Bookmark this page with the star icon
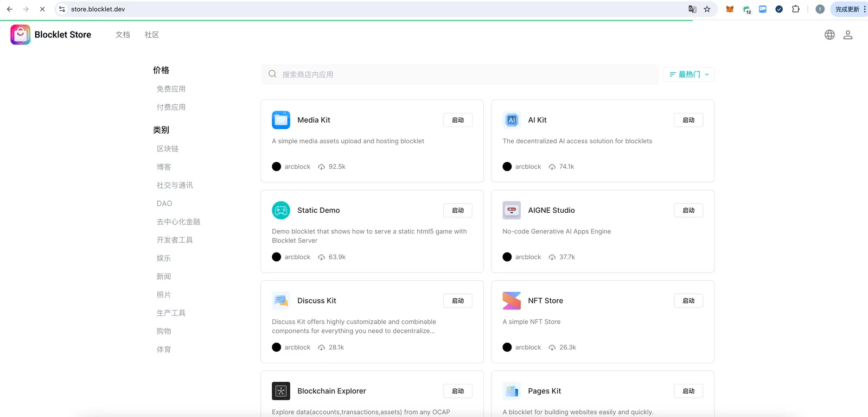The image size is (868, 417). coord(707,9)
